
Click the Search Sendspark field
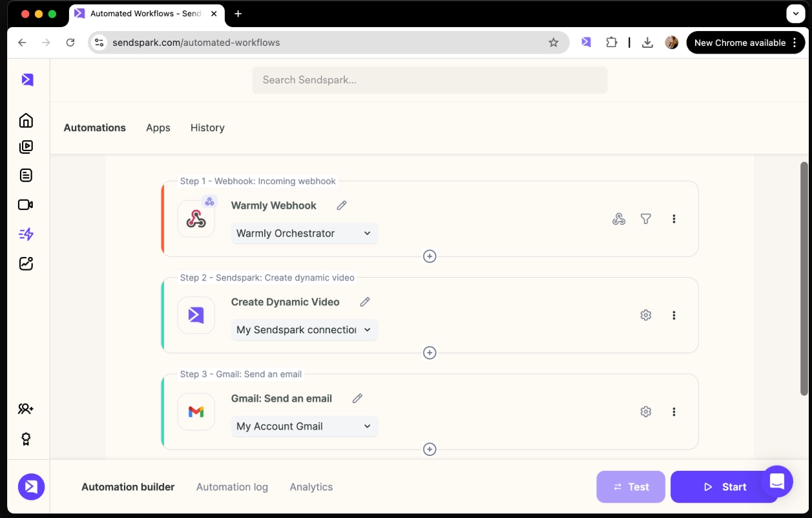click(x=430, y=80)
